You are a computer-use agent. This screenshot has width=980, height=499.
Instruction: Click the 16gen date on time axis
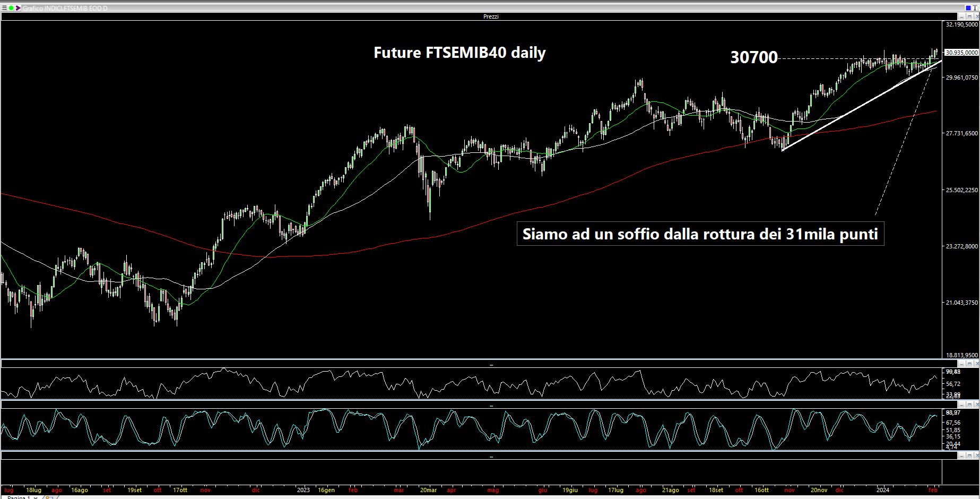326,490
